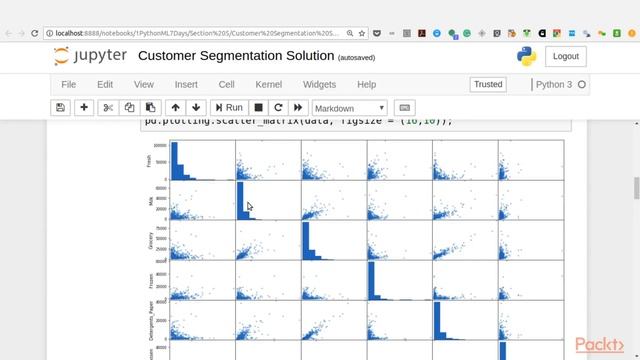Restart the kernel with the circular arrow icon
This screenshot has height=360, width=640.
[278, 108]
